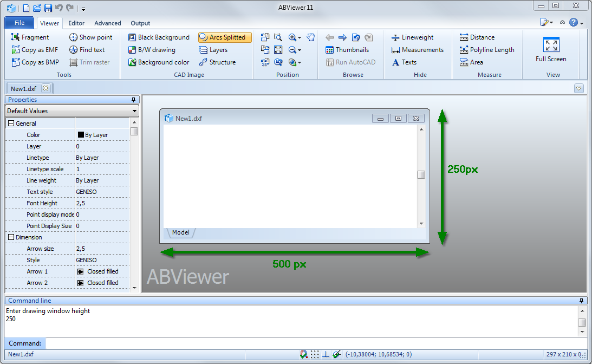Click the Help question mark icon

[574, 22]
